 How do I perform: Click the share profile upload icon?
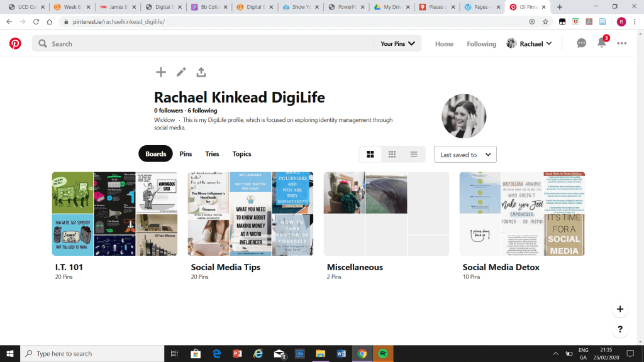tap(201, 72)
